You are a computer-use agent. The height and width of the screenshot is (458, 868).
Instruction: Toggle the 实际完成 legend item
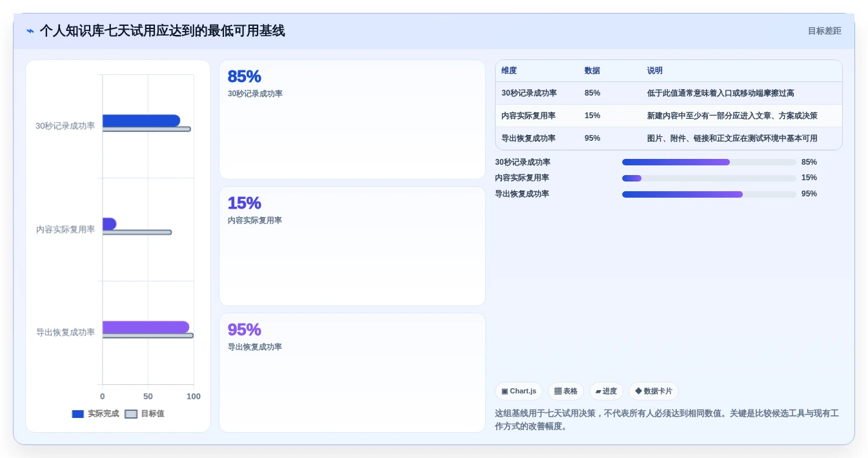click(x=96, y=414)
